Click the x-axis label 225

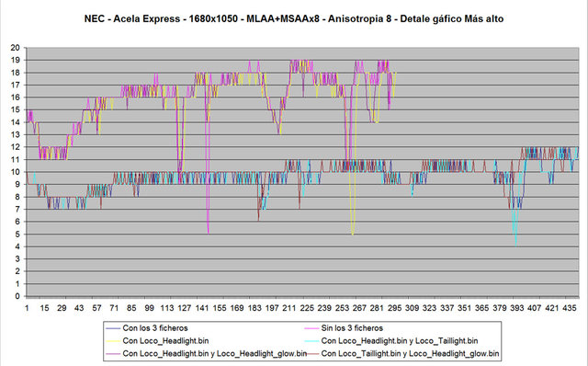tap(307, 308)
